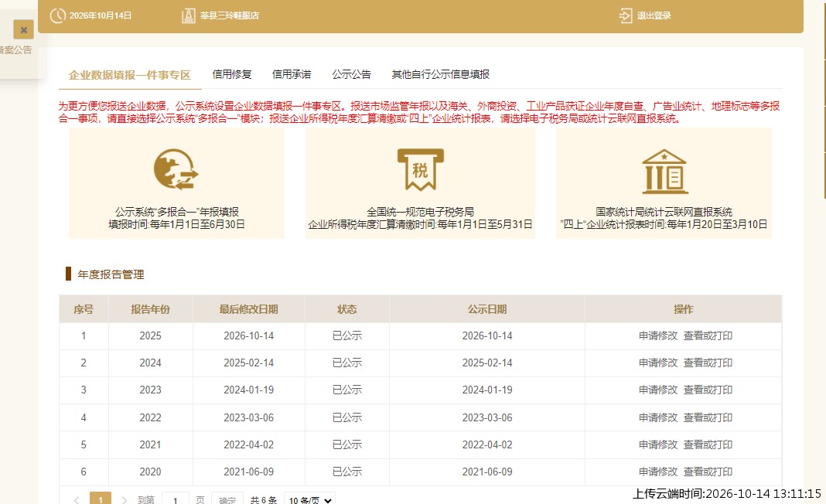The width and height of the screenshot is (826, 504).
Task: Switch to the 信用修复 tab
Action: [x=232, y=74]
